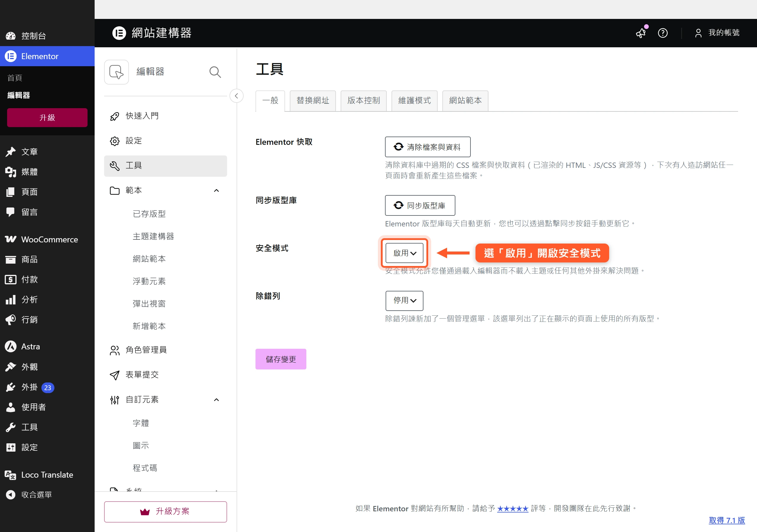This screenshot has width=757, height=532.
Task: Switch to the 替換網址 tab
Action: tap(313, 100)
